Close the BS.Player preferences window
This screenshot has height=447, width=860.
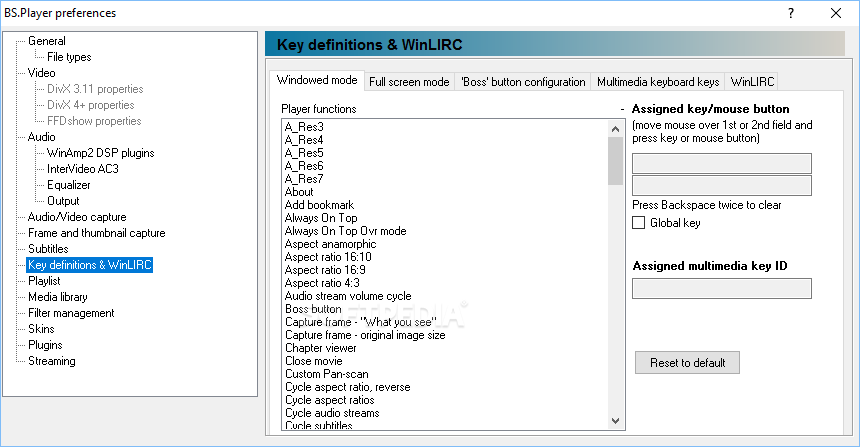[836, 13]
